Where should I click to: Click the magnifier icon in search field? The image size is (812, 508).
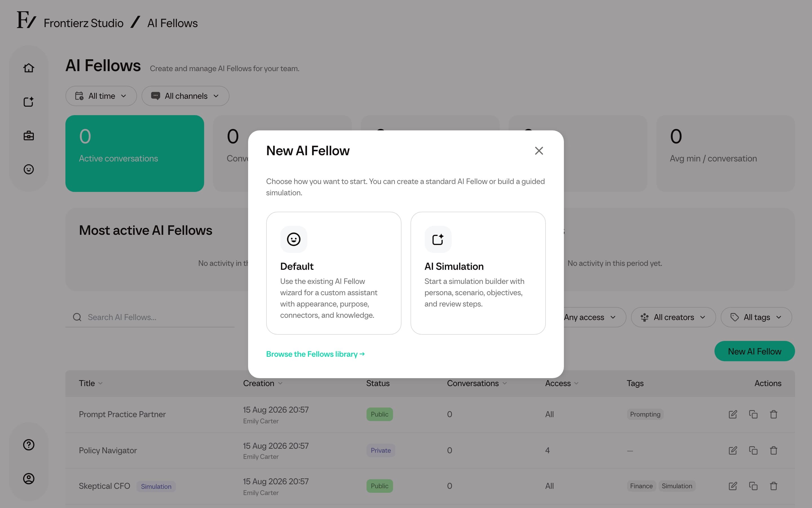coord(77,317)
